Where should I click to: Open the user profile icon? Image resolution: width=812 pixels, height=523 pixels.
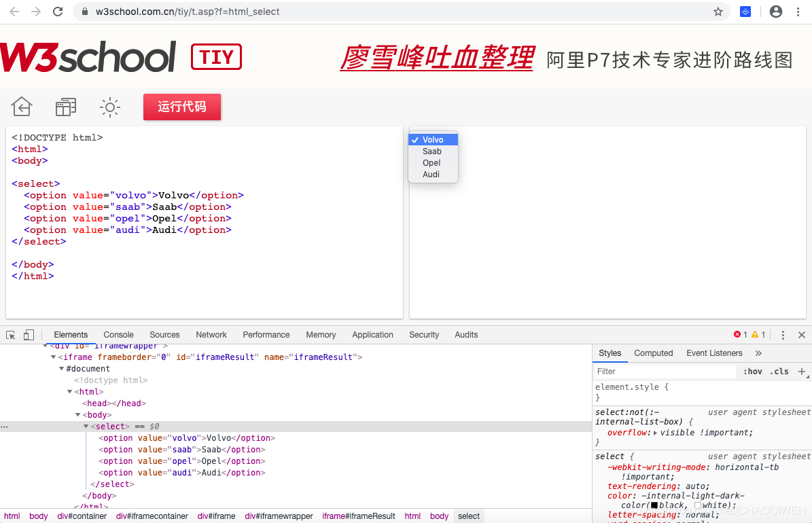[x=776, y=12]
